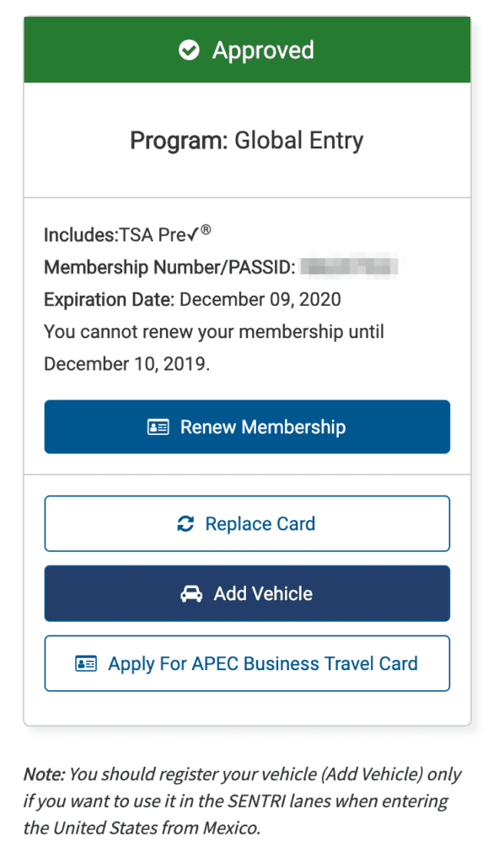Screen dimensions: 504x863
Task: Open the Add Vehicle option
Action: 246,593
